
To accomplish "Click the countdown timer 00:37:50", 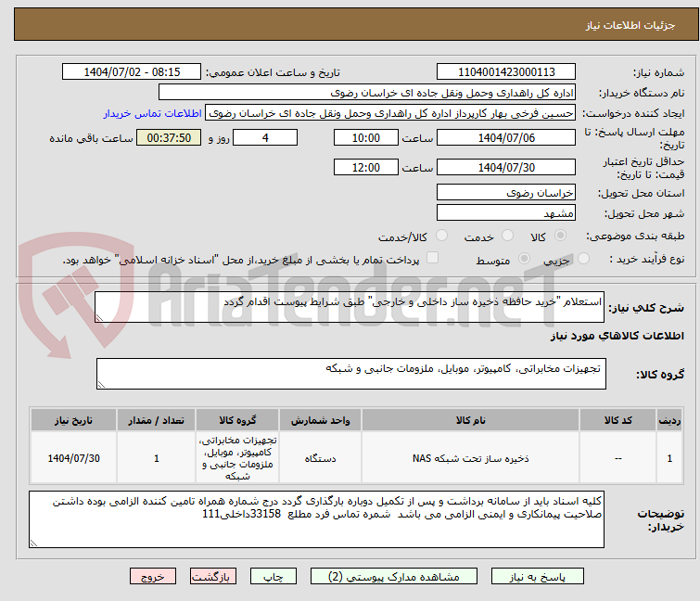I will 169,137.
